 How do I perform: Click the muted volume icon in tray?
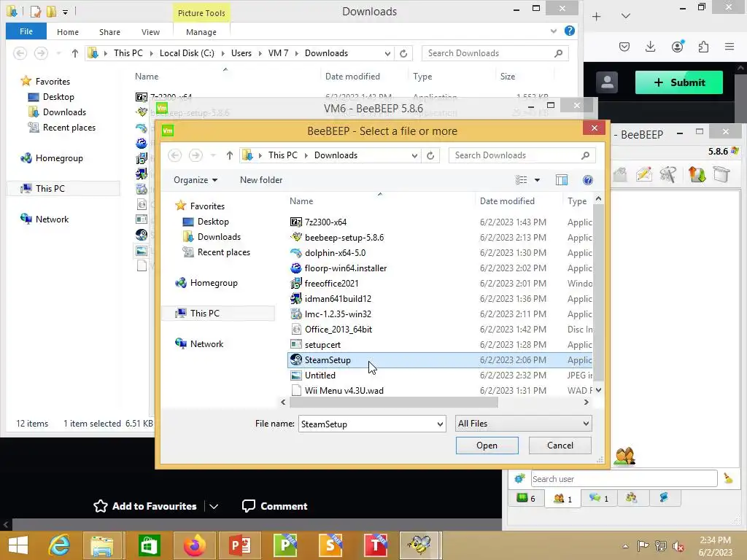(x=678, y=546)
